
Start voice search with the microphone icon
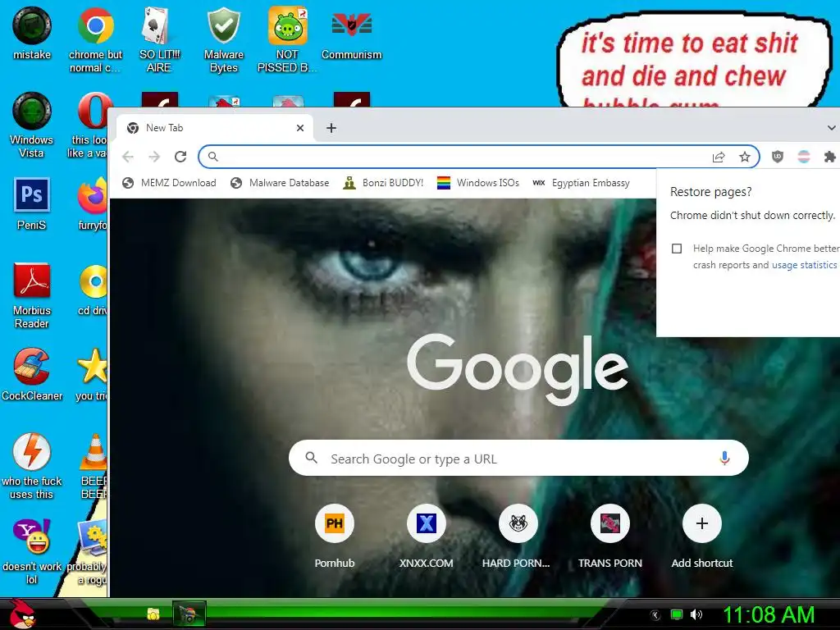click(724, 458)
